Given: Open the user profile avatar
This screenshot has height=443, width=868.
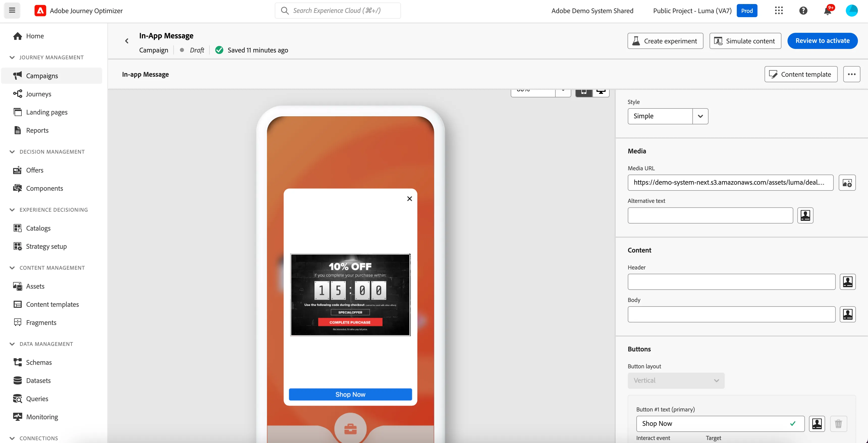Looking at the screenshot, I should click(x=852, y=10).
